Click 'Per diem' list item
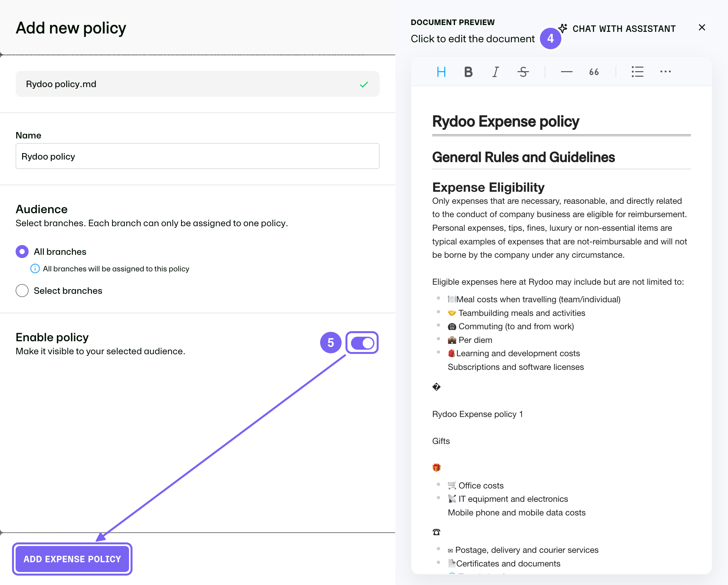The height and width of the screenshot is (585, 728). (470, 340)
